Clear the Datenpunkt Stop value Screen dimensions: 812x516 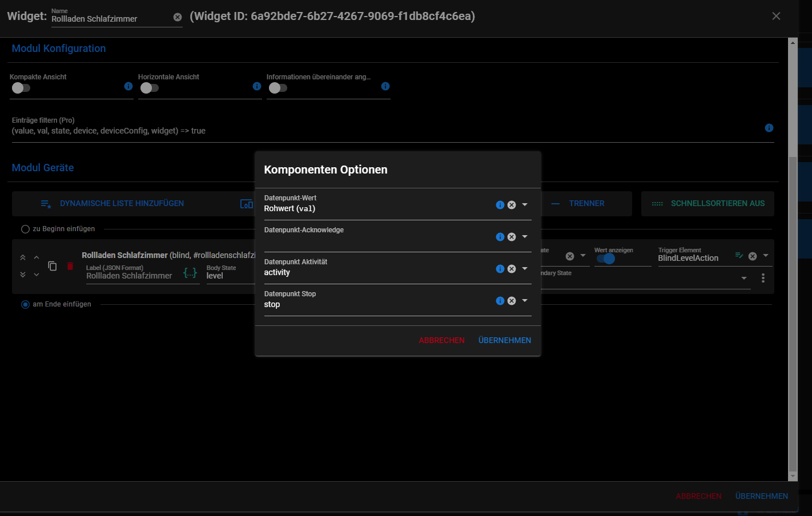512,301
